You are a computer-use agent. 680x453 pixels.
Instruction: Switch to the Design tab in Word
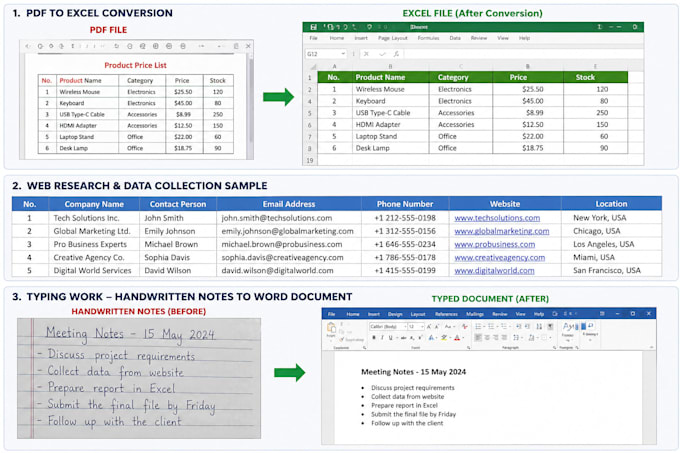point(395,314)
